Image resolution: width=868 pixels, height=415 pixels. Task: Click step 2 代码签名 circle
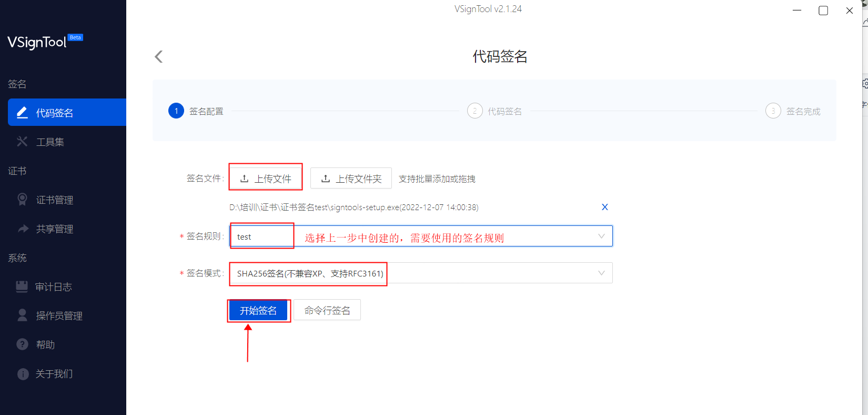pyautogui.click(x=475, y=111)
